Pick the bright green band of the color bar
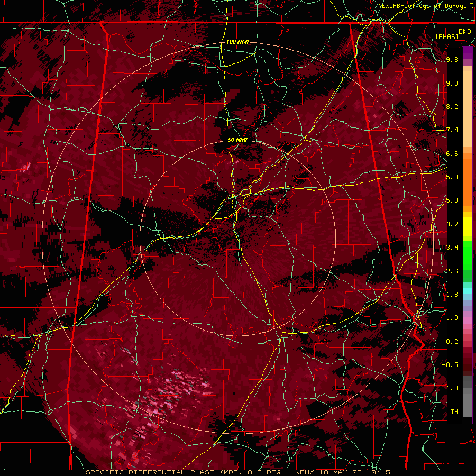Screen dimensions: 476x476 [467, 254]
